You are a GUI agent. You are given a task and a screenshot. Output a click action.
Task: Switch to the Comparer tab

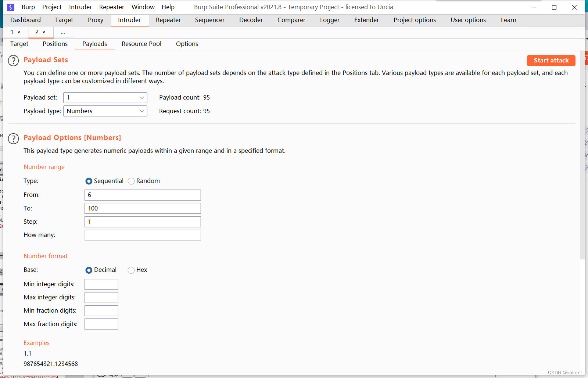[x=291, y=20]
